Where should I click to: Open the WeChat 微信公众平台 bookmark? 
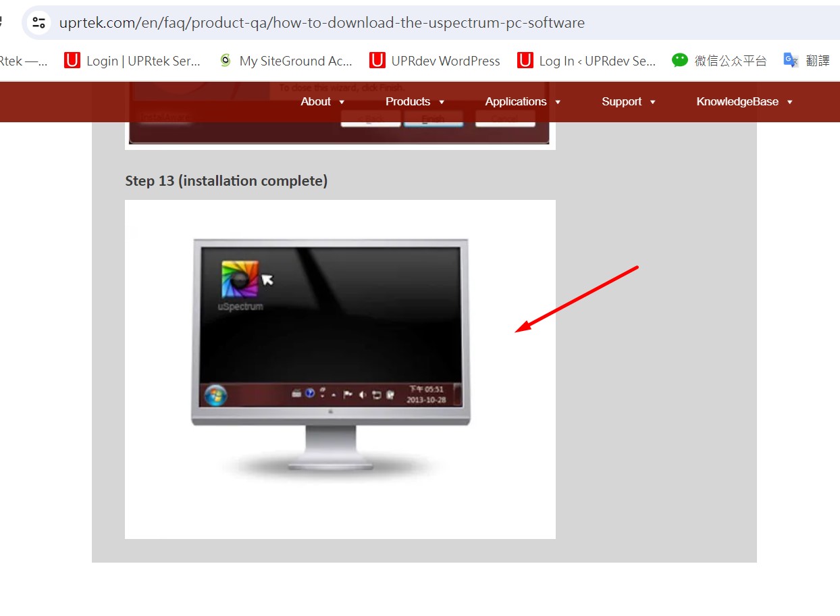719,61
